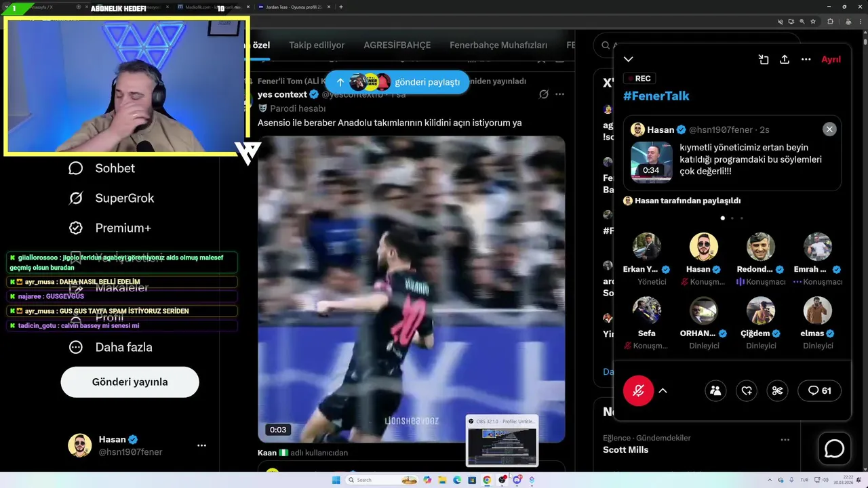
Task: Select Sefa speaker avatar
Action: pyautogui.click(x=647, y=310)
